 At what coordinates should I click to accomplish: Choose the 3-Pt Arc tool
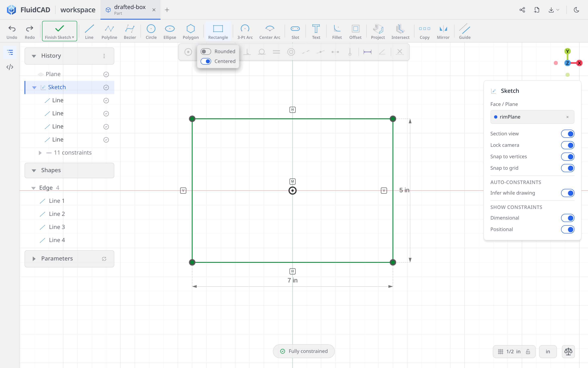[x=245, y=31]
